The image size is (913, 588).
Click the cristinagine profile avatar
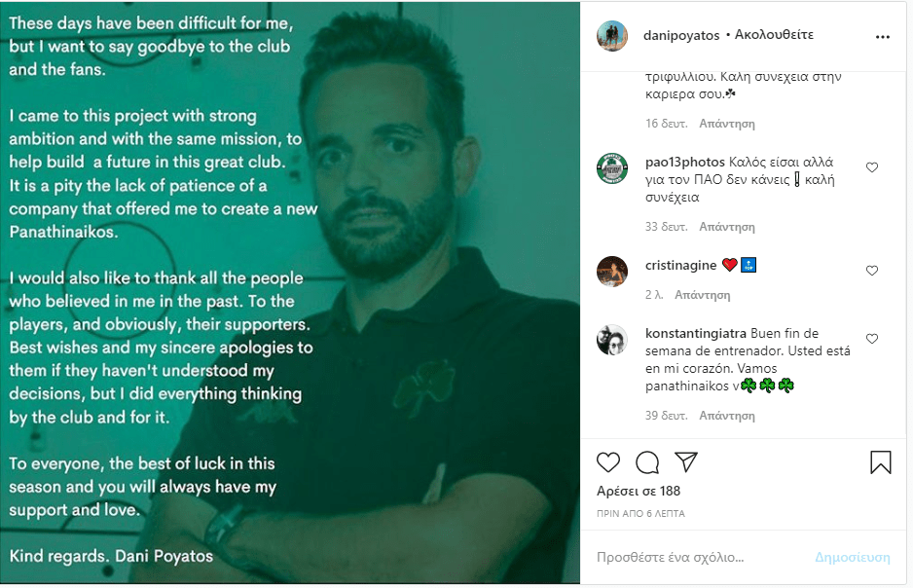612,272
